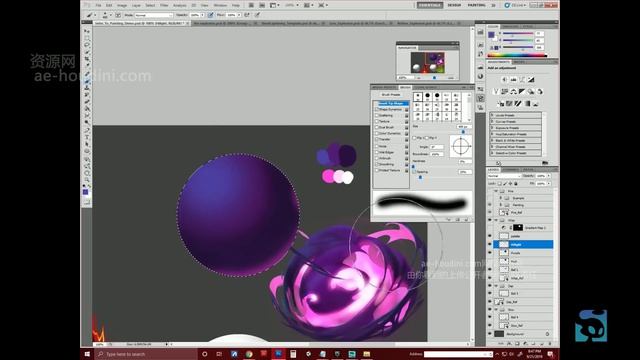640x360 pixels.
Task: Select Brush Tip Shape in Brush panel
Action: [x=391, y=103]
